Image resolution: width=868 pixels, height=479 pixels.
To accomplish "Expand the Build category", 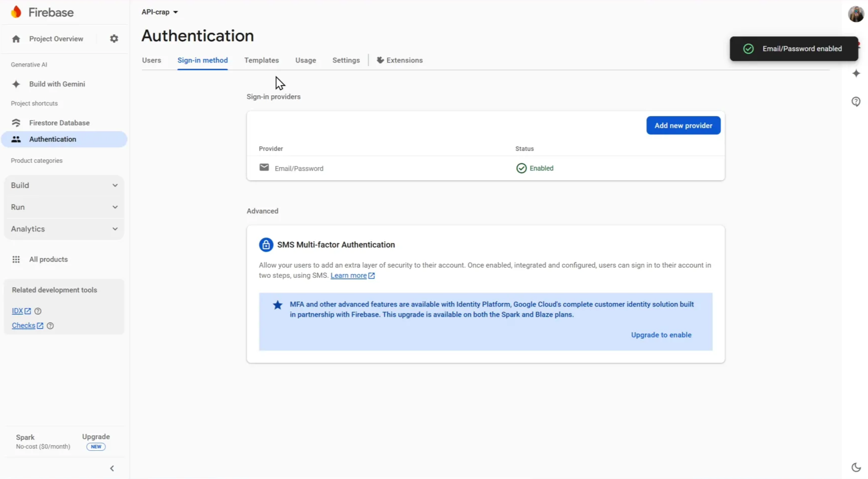I will pyautogui.click(x=64, y=186).
